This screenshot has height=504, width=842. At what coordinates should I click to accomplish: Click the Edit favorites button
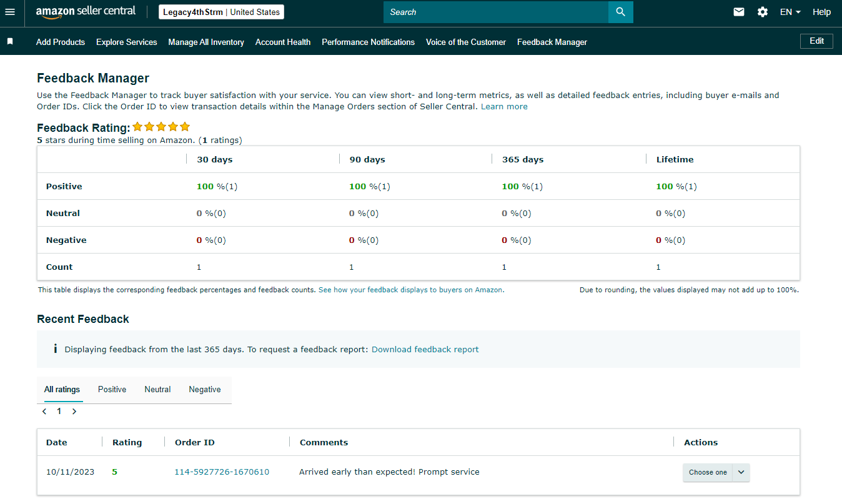pos(816,41)
